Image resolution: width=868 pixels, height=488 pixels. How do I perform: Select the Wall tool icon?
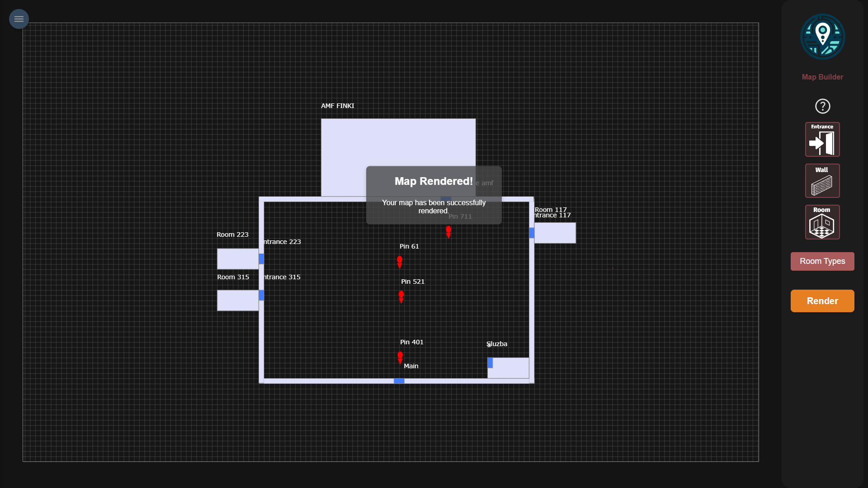click(822, 181)
